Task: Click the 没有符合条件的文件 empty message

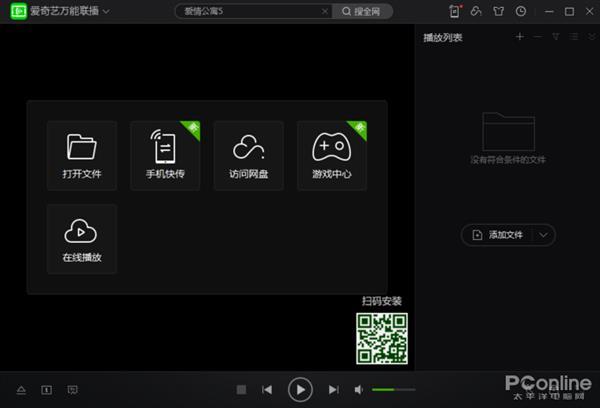Action: click(508, 160)
